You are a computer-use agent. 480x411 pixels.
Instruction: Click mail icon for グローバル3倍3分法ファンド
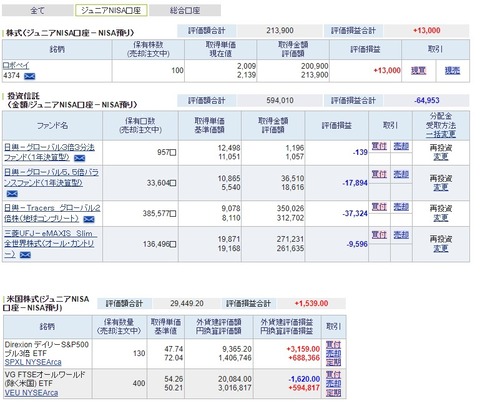coord(79,158)
